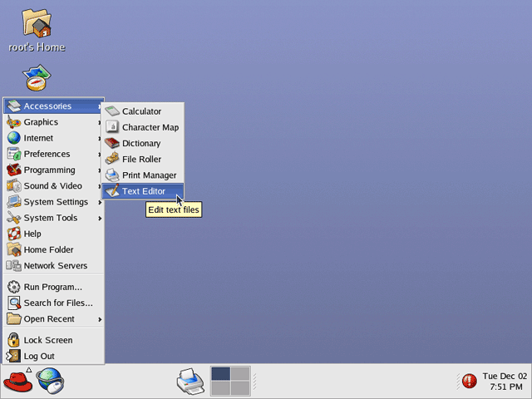The width and height of the screenshot is (532, 399).
Task: Open root's Home desktop folder icon
Action: coord(37,23)
